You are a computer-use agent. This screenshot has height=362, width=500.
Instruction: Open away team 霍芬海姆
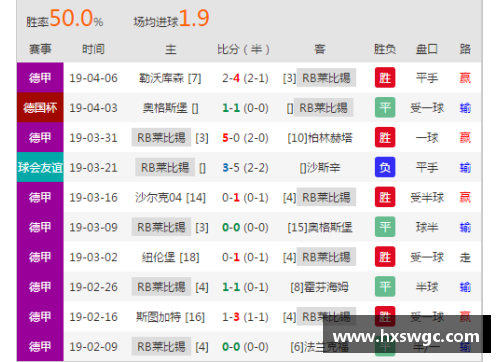coord(319,287)
